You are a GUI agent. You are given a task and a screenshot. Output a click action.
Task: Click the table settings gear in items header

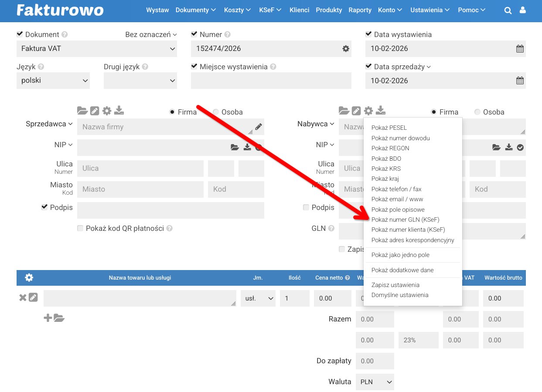[29, 277]
